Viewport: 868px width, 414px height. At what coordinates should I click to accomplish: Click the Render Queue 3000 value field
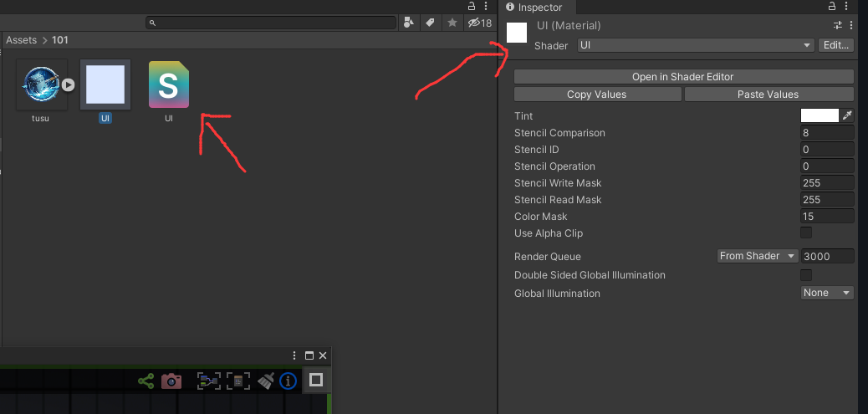pos(827,256)
